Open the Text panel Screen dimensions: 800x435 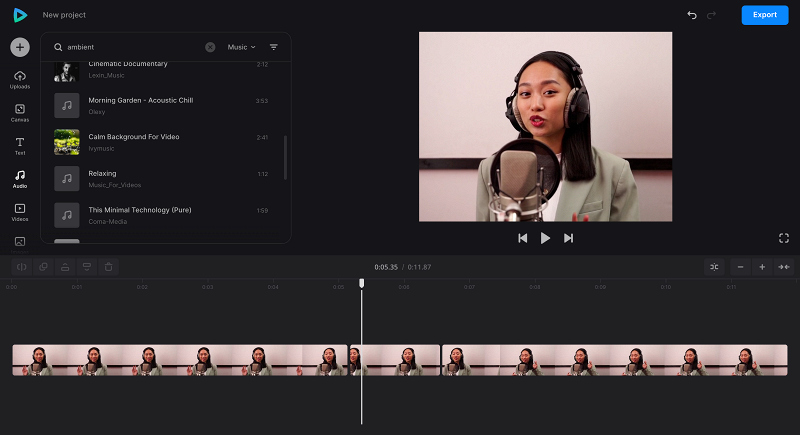[x=20, y=146]
